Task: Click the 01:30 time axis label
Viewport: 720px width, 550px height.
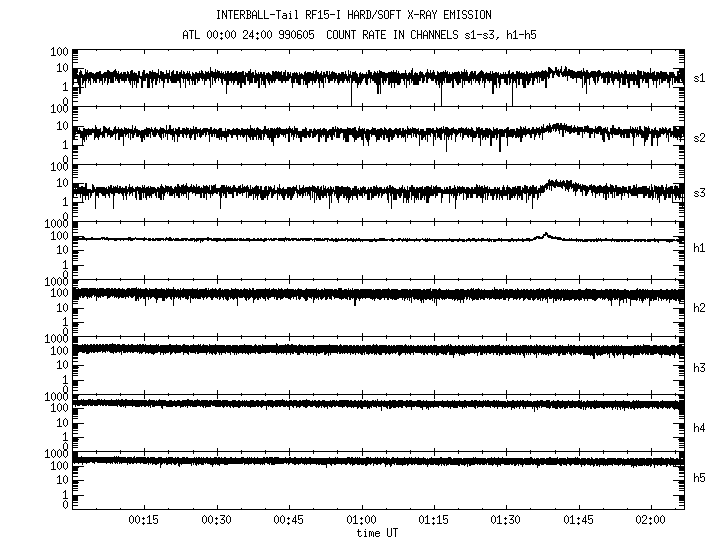Action: 506,520
